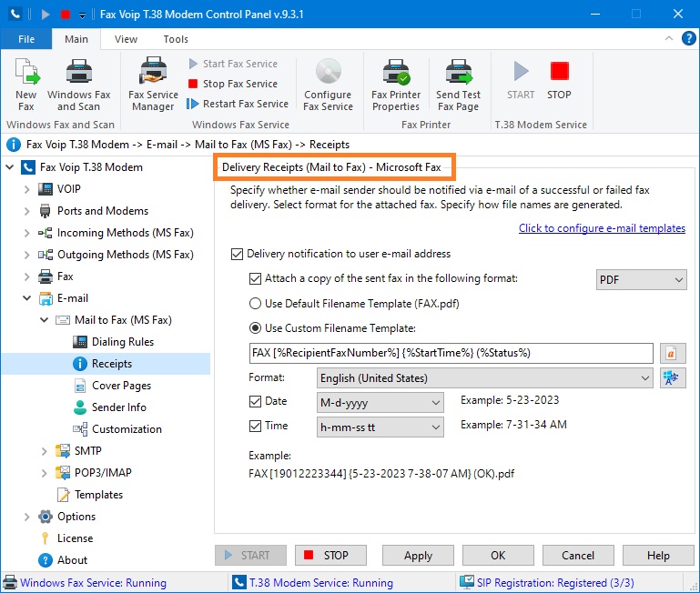Screen dimensions: 700x593
Task: Open Cover Pages in the tree
Action: (x=121, y=386)
